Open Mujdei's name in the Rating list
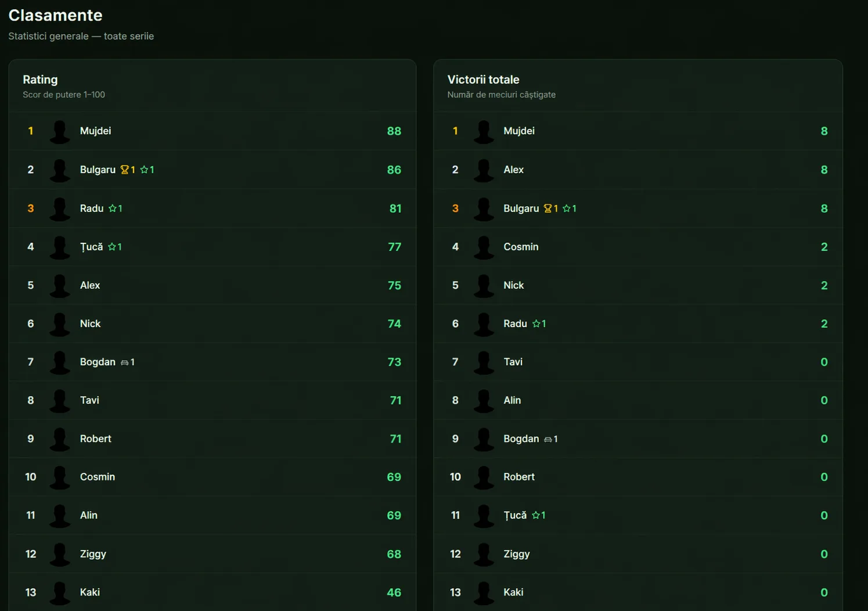The image size is (868, 611). 95,131
